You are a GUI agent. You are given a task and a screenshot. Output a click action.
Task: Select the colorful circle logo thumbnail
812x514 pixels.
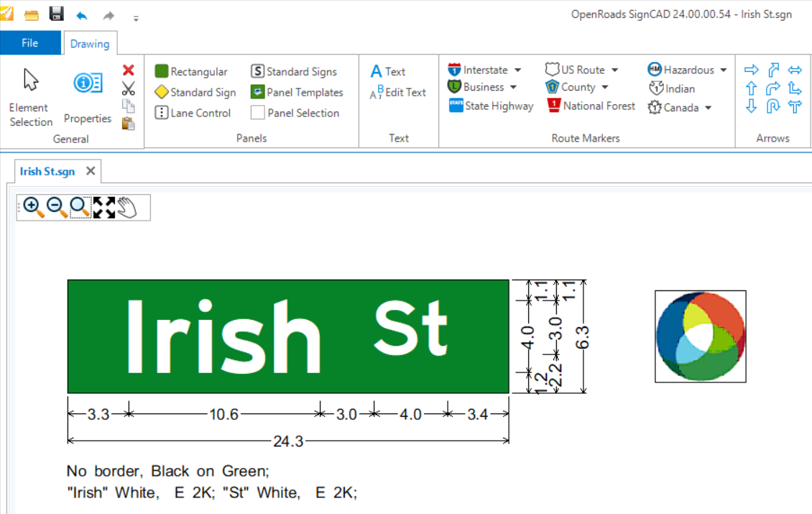coord(701,336)
